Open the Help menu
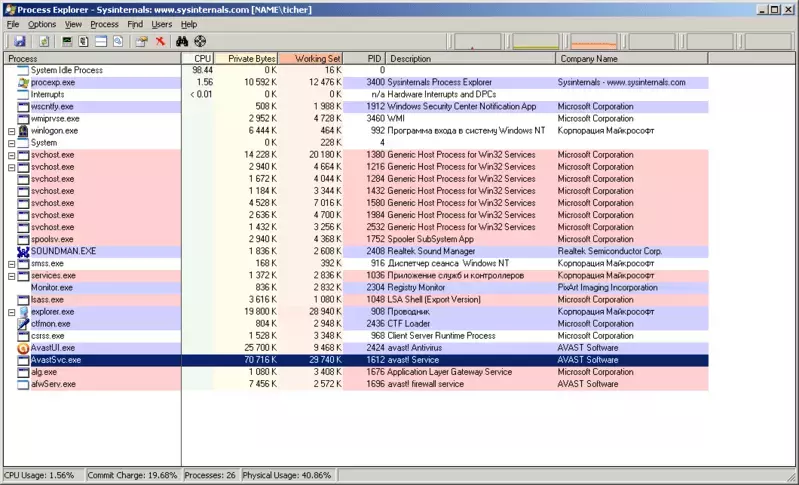Viewport: 799px width, 485px height. 189,24
